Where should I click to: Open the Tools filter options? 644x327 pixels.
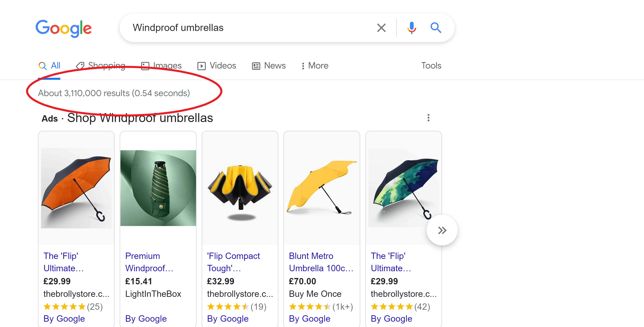431,66
